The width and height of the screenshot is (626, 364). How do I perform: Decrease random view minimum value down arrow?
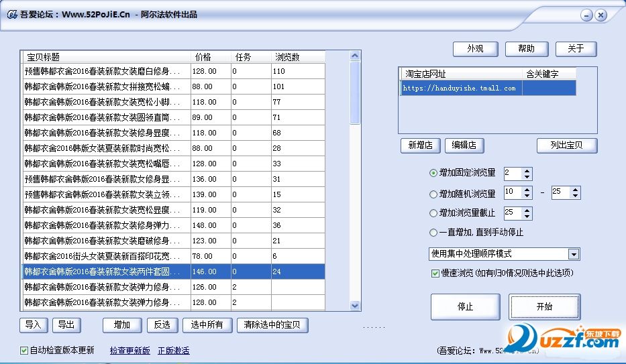[x=527, y=196]
